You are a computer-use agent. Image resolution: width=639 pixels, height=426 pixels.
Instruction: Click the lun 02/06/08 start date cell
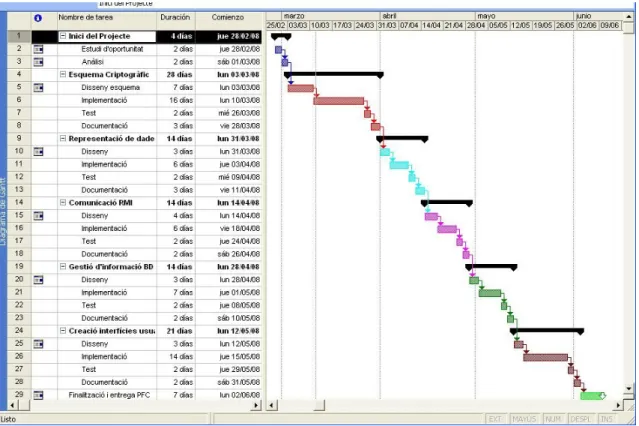click(229, 395)
